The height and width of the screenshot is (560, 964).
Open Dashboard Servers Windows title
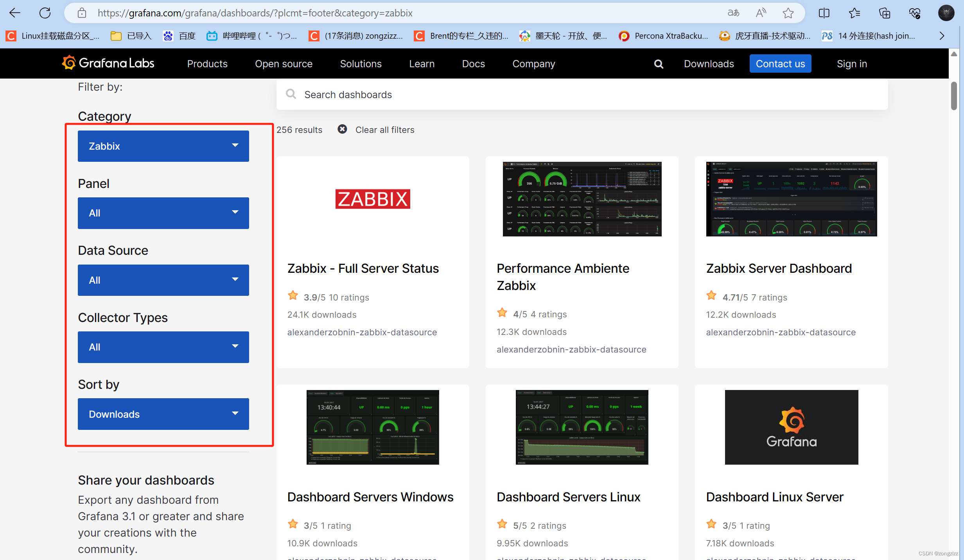click(370, 497)
